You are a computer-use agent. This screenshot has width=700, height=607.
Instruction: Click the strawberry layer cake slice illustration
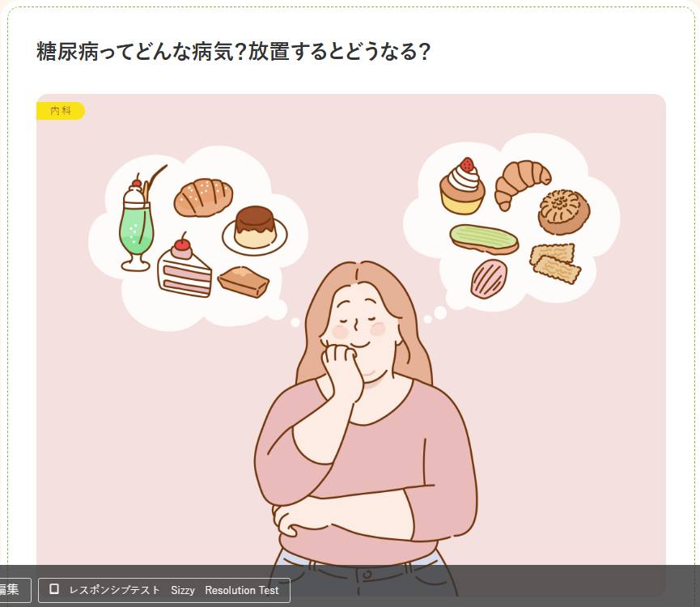point(184,265)
